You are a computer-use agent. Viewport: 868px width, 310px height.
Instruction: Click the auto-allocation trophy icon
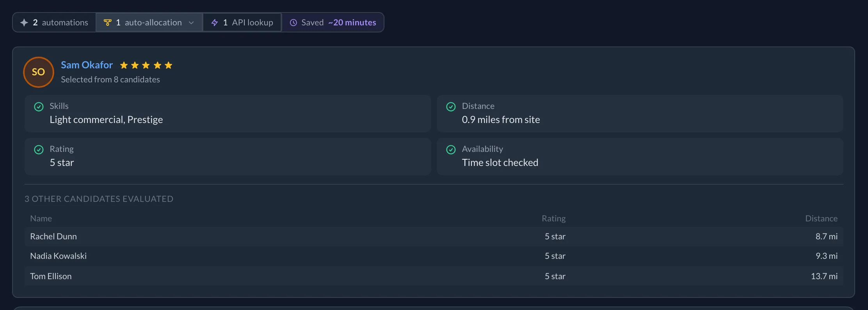(x=108, y=23)
